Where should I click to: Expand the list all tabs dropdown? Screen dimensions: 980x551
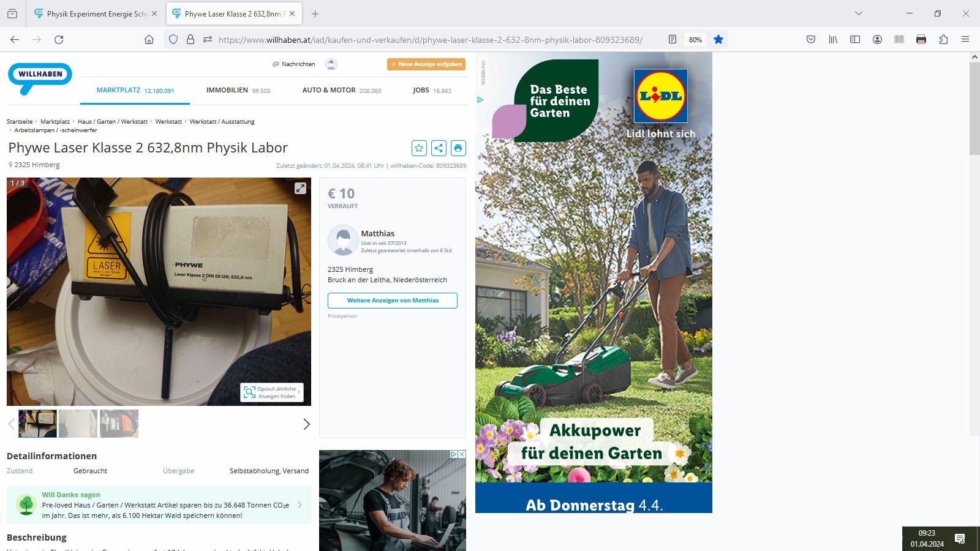tap(859, 13)
